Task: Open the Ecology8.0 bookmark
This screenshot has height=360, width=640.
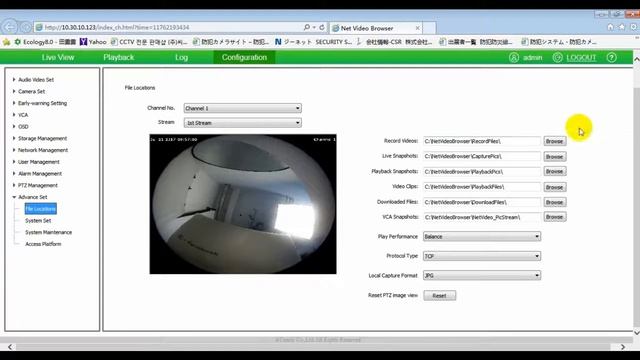Action: pyautogui.click(x=45, y=42)
